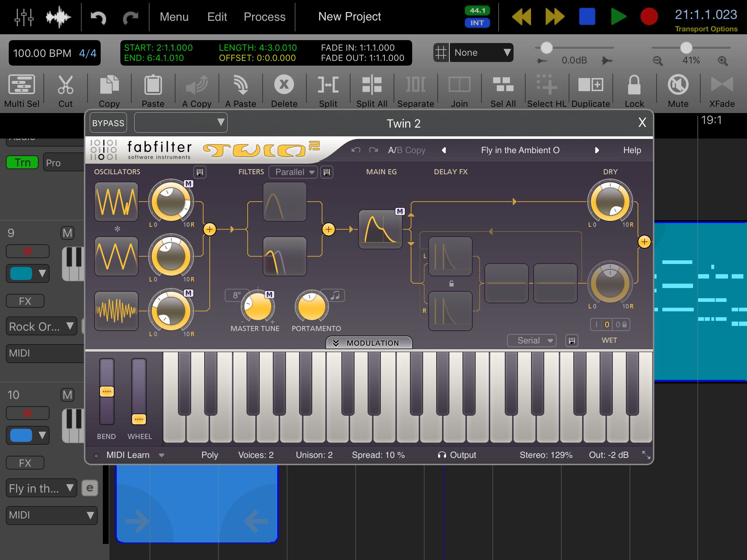
Task: Open the Parallel filter routing dropdown
Action: coord(293,172)
